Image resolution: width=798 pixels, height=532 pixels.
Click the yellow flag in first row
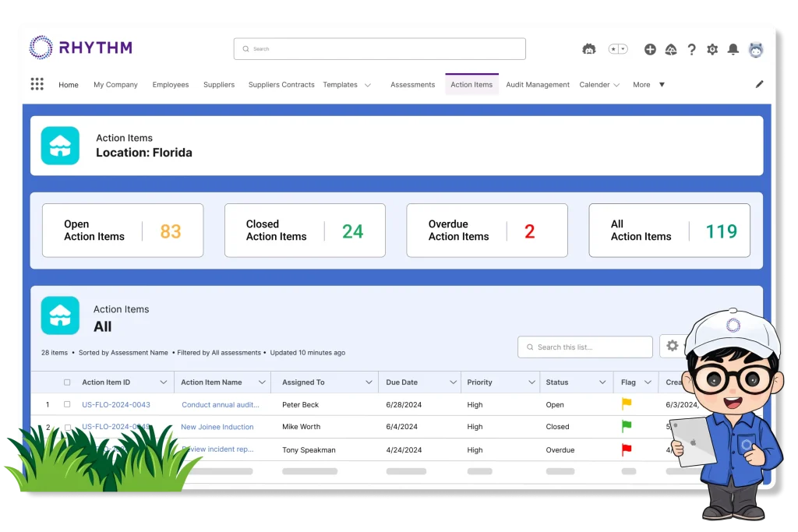[627, 404]
